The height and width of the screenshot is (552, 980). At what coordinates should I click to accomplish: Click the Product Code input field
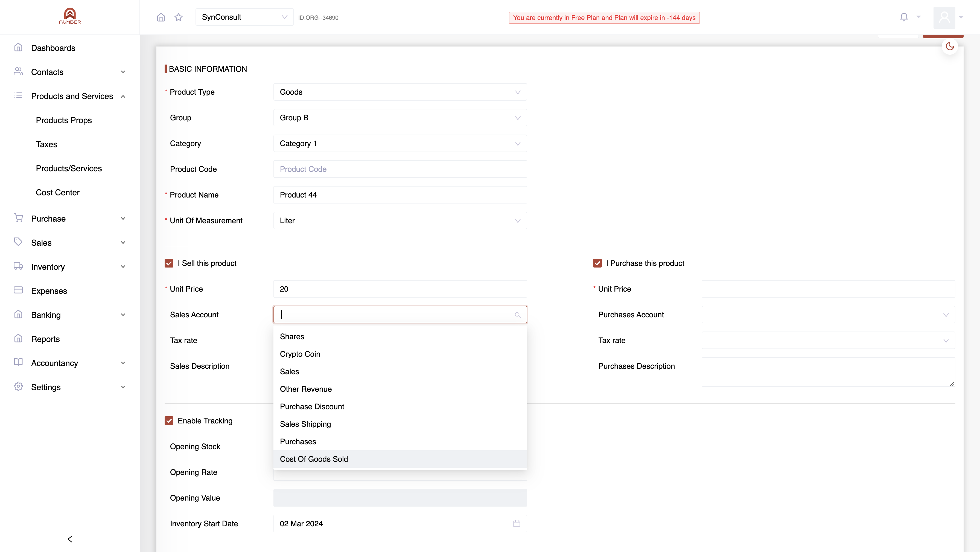click(400, 169)
